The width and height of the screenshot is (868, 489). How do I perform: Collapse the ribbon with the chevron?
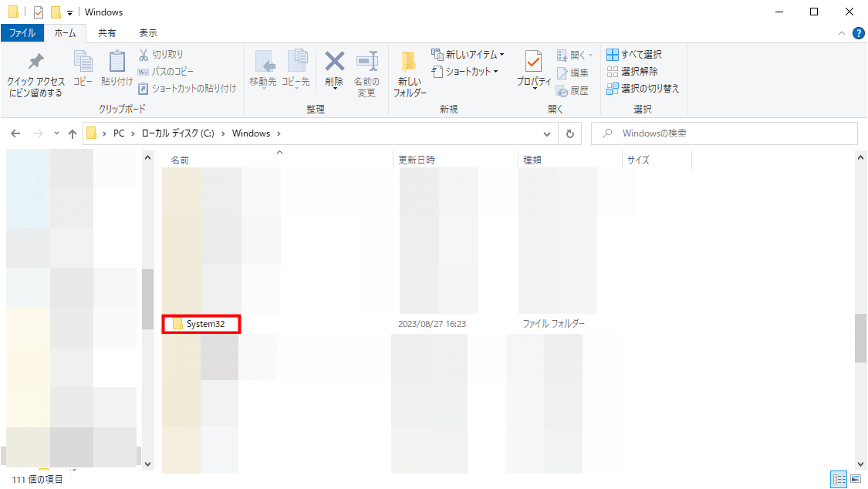point(841,32)
